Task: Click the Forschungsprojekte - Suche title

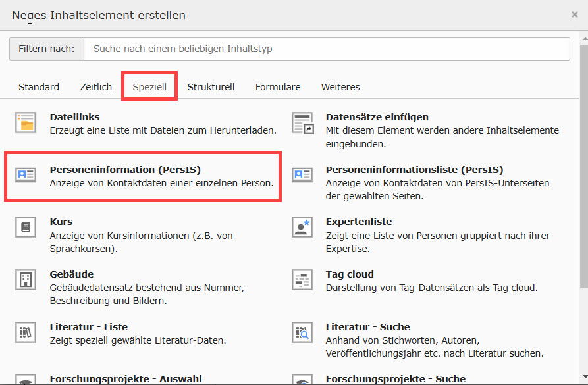Action: (395, 379)
